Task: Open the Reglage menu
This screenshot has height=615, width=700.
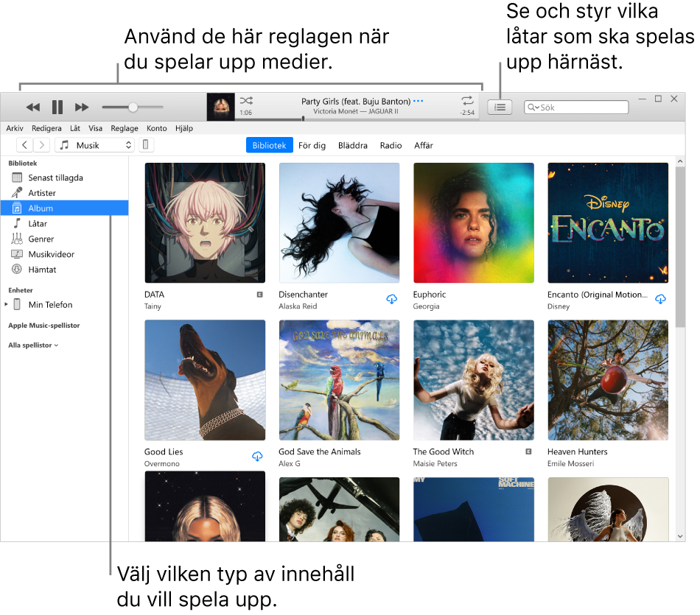Action: point(125,129)
